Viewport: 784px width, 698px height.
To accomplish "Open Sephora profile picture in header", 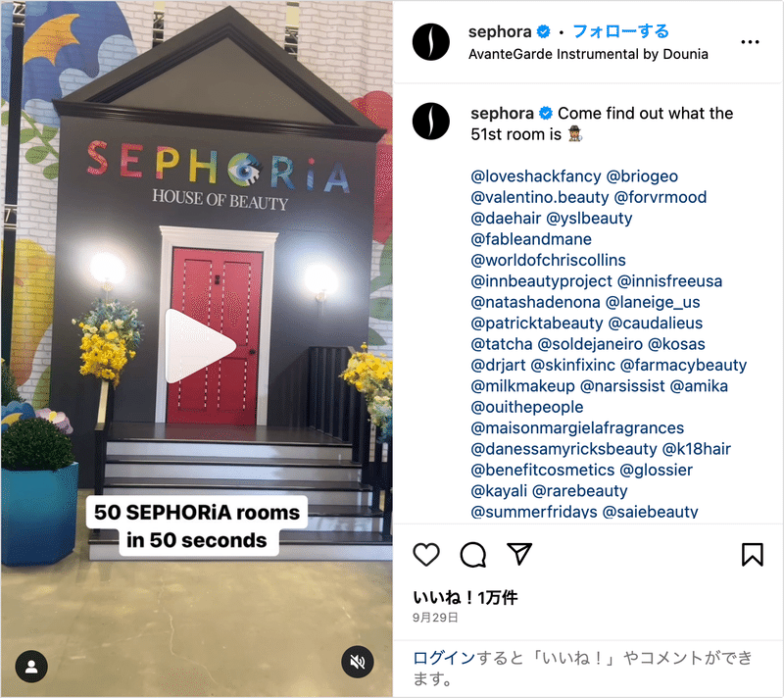I will [430, 42].
